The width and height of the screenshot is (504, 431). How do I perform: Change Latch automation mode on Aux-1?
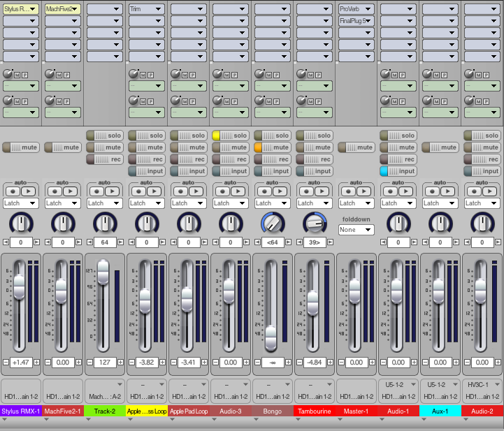440,203
